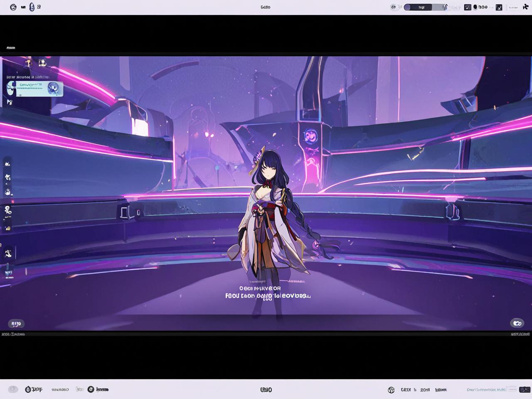
Task: Click the round avatar thumbnail on the notification card
Action: point(53,88)
